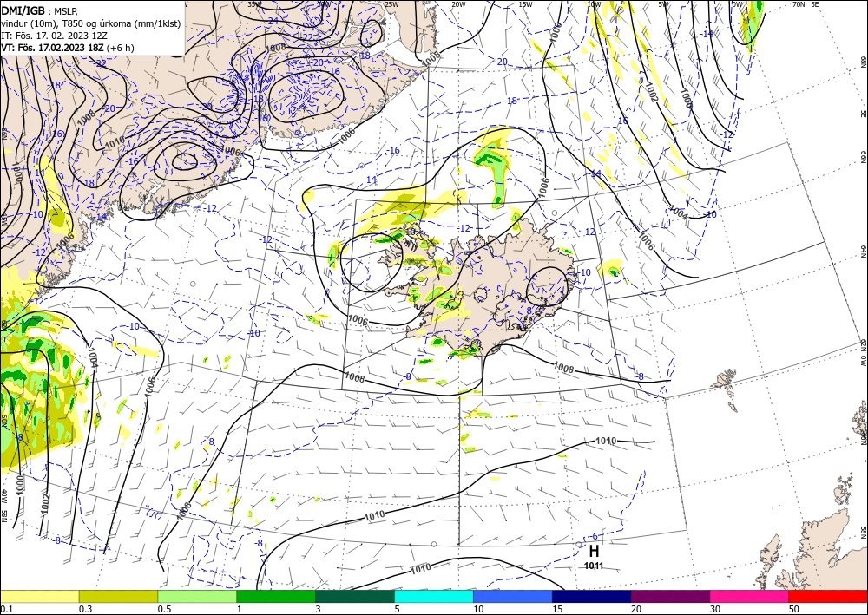Click the light green 0.5–1 legend swatch
The height and width of the screenshot is (615, 868).
click(x=197, y=596)
